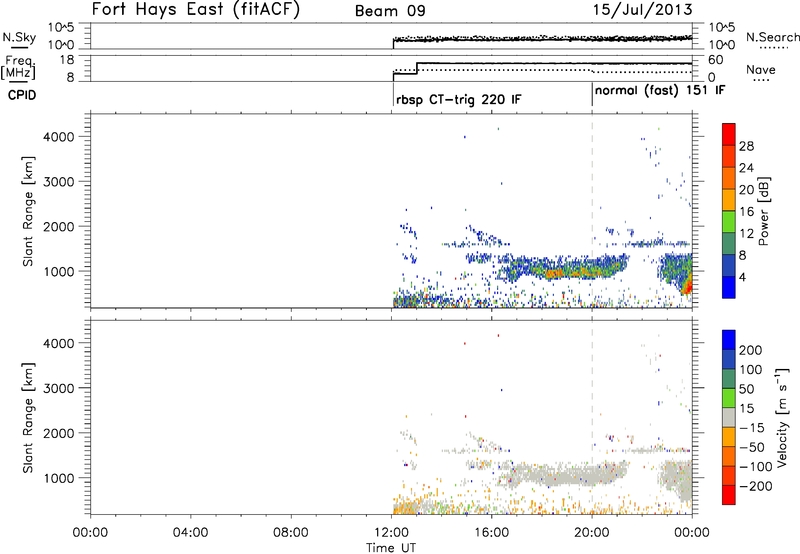
Task: Click the 'Time UT' axis label
Action: point(391,547)
